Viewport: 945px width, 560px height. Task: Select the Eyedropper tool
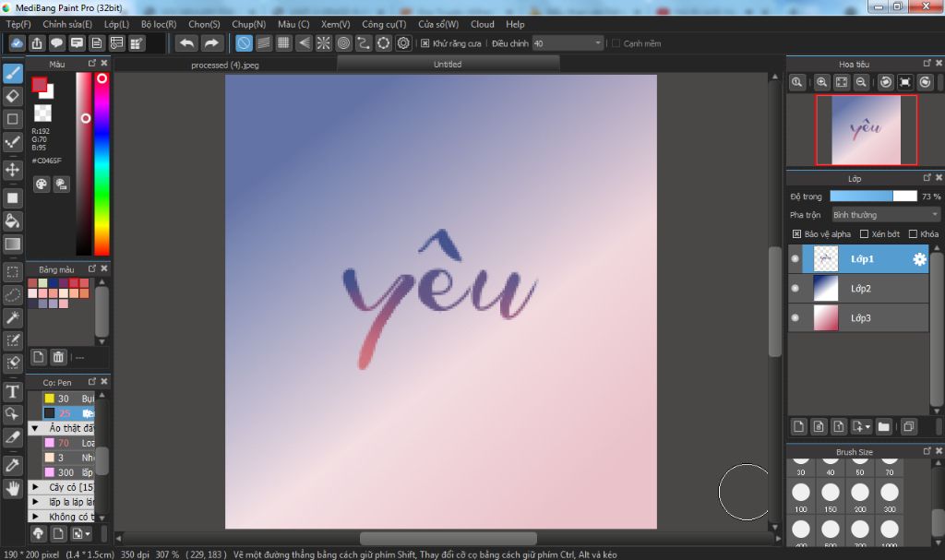[x=13, y=465]
